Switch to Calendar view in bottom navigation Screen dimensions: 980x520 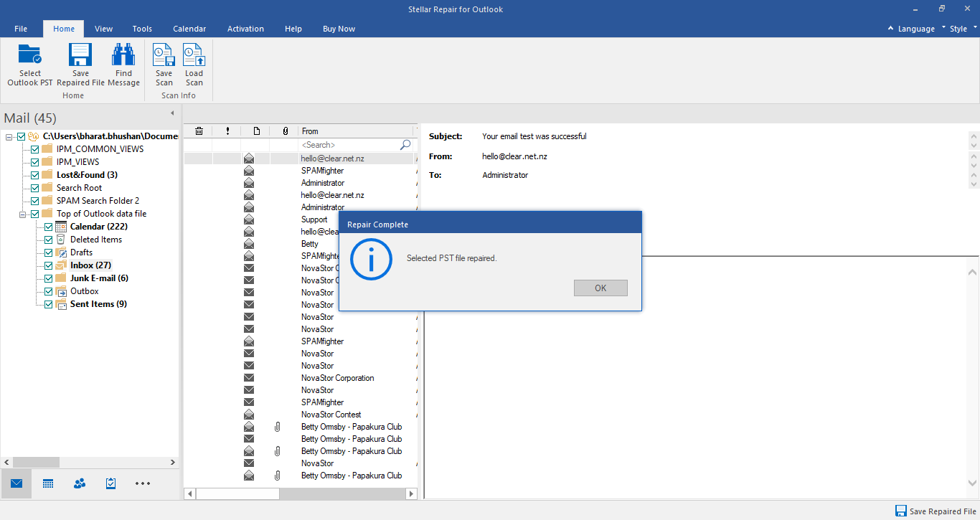(48, 483)
